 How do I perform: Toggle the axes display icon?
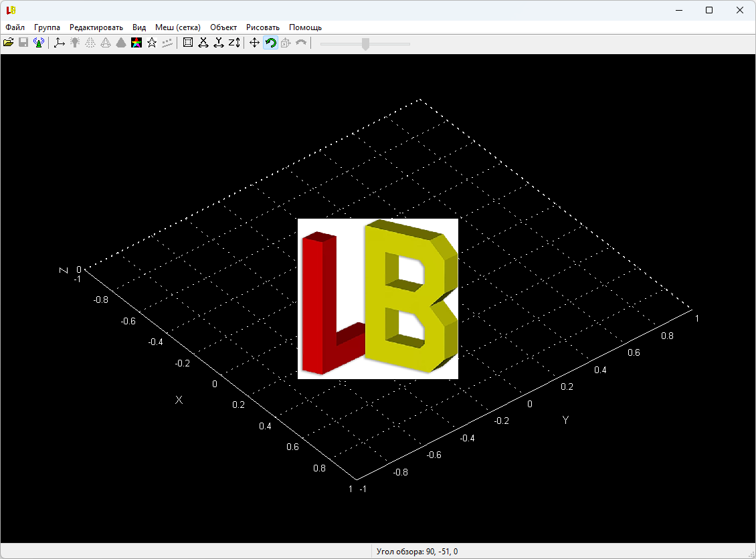coord(60,43)
